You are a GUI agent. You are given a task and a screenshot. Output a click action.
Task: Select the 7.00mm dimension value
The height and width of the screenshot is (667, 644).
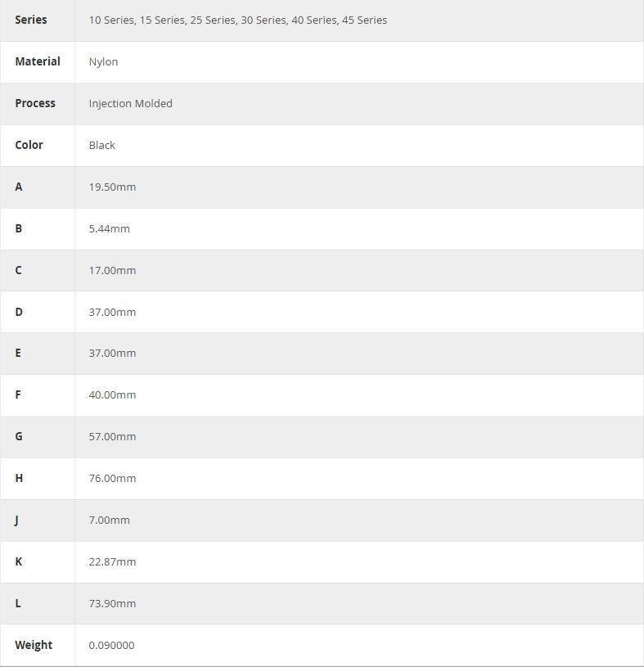109,520
